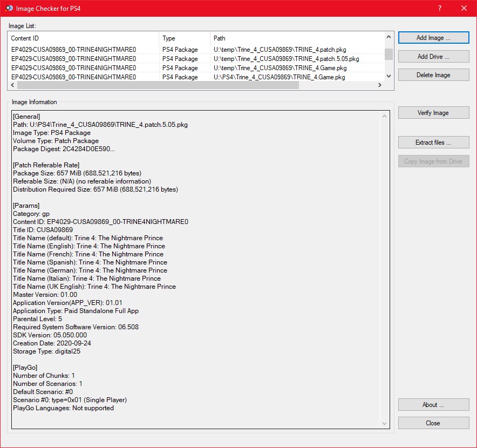Click the Storage Type: digital25 line
This screenshot has width=477, height=448.
(47, 351)
